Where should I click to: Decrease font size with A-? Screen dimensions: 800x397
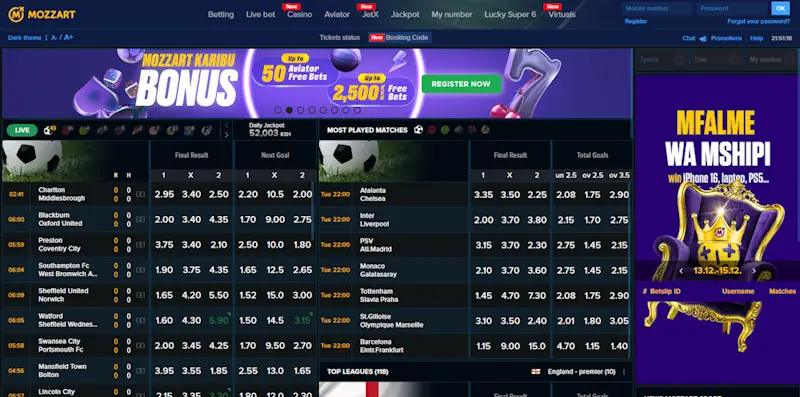tap(54, 38)
